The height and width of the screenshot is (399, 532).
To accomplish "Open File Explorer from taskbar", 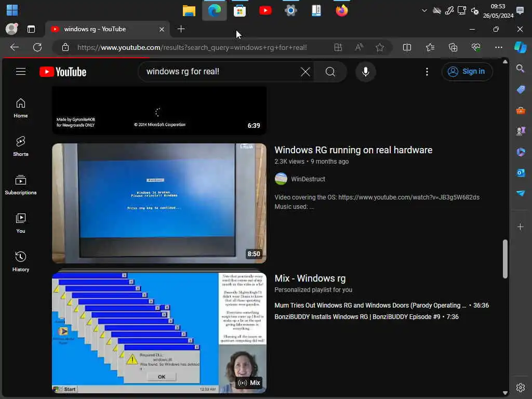I will [x=189, y=10].
